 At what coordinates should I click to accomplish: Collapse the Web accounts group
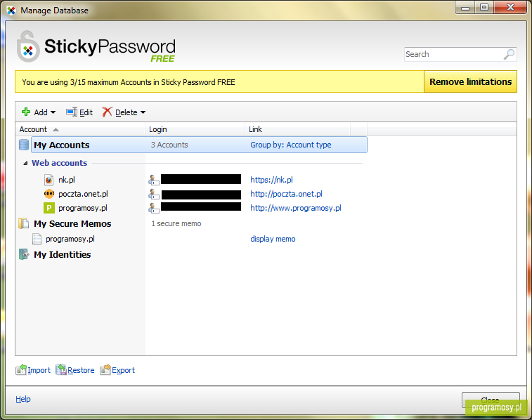pos(25,163)
